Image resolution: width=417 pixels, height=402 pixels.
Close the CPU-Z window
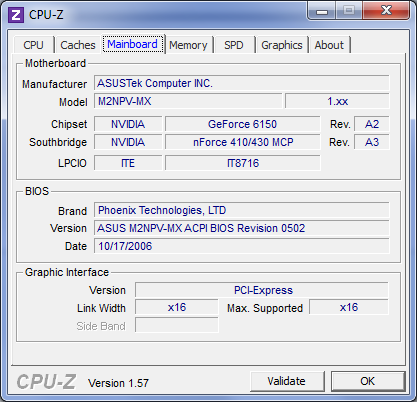coord(387,11)
